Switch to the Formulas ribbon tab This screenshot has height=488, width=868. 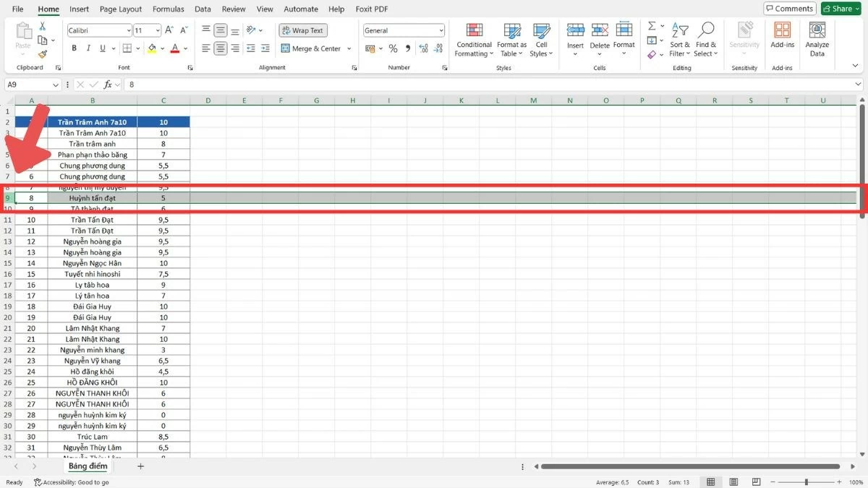(168, 9)
